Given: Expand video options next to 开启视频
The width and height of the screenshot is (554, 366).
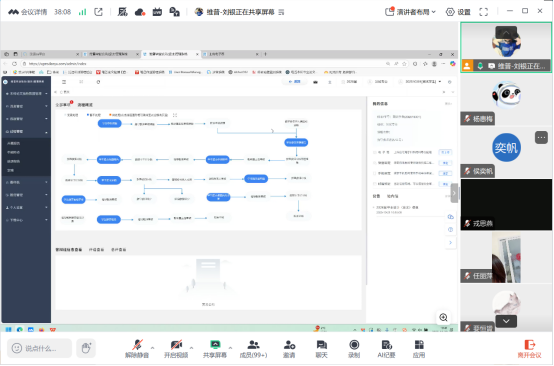Looking at the screenshot, I should coord(191,348).
